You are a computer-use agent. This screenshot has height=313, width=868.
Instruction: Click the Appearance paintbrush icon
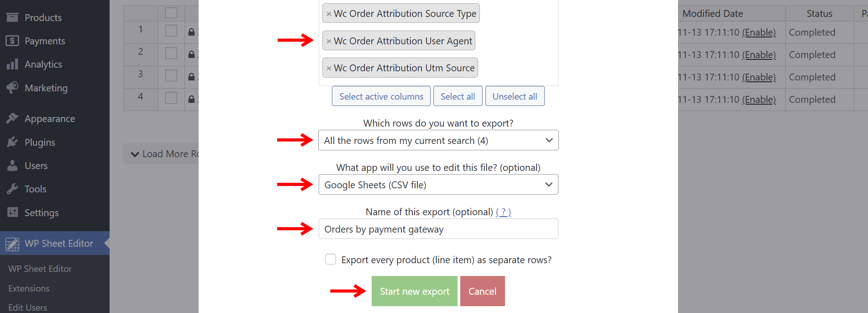pyautogui.click(x=12, y=118)
